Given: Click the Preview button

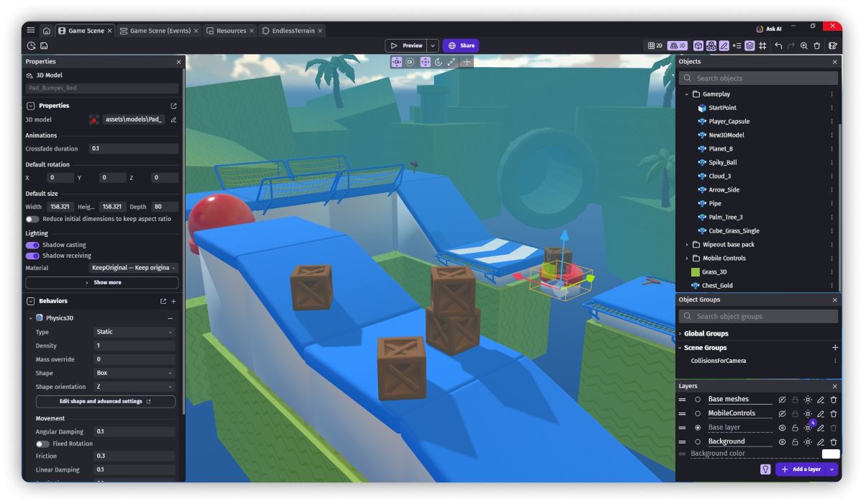Looking at the screenshot, I should (x=407, y=45).
